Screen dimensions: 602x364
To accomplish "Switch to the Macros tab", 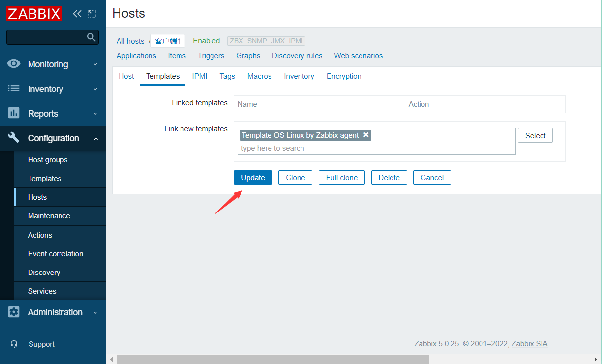I will 260,76.
